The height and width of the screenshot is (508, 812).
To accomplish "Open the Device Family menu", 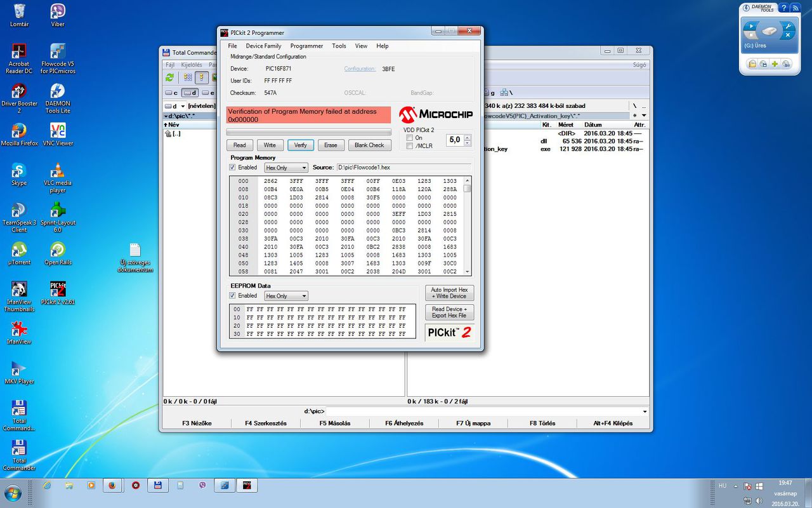I will pyautogui.click(x=263, y=46).
